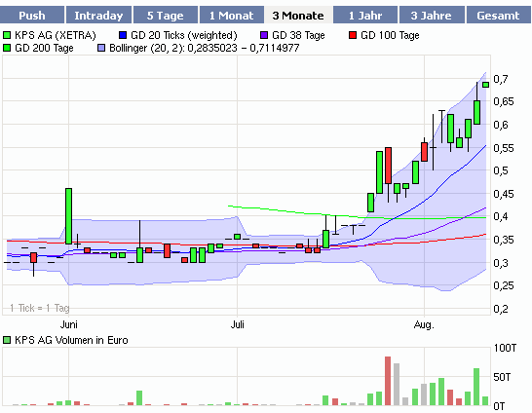Click the 50T volume axis label
Screen dimensions: 532x413
click(502, 377)
